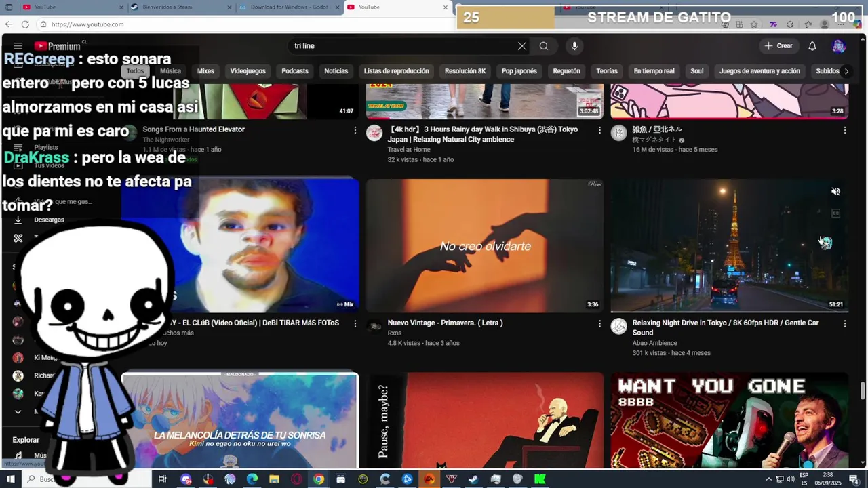Open the Rxns channel avatar
Viewport: 868px width, 488px height.
pyautogui.click(x=374, y=327)
